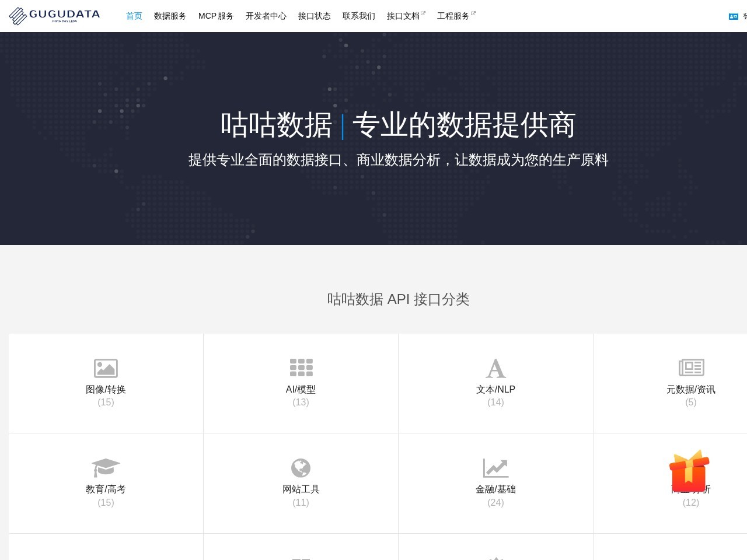Image resolution: width=747 pixels, height=560 pixels.
Task: Select the AI/模型 grid icon
Action: [301, 368]
